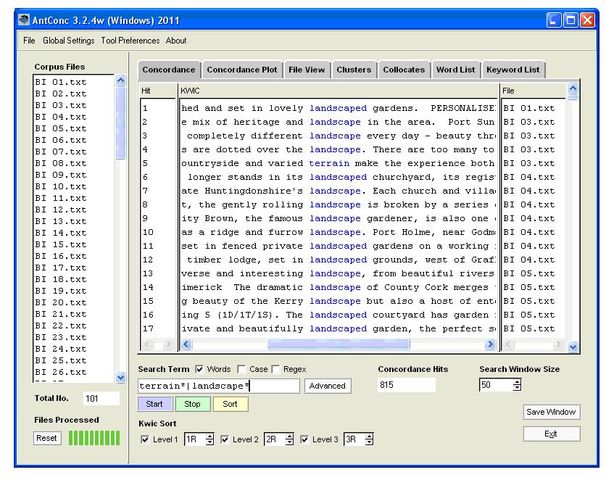This screenshot has height=480, width=606.
Task: Click the Hit column scroll left arrow
Action: coord(147,344)
